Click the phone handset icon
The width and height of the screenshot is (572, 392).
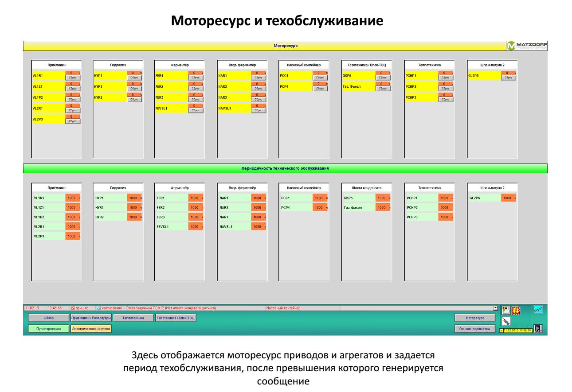coord(506,320)
